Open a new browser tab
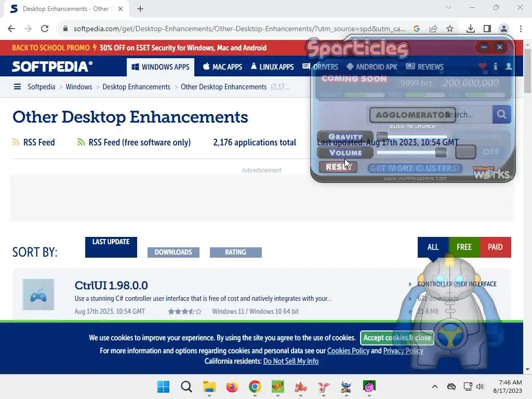This screenshot has width=532, height=399. [x=140, y=9]
